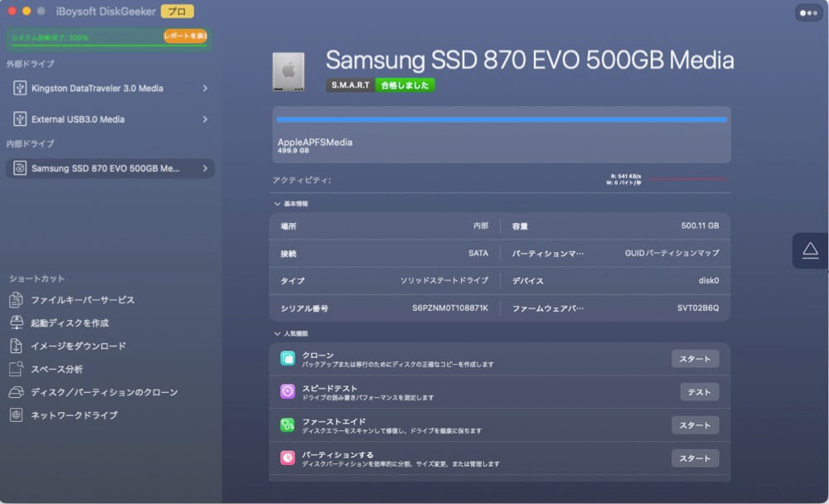The image size is (829, 504).
Task: Start パーティションする function
Action: coord(695,458)
